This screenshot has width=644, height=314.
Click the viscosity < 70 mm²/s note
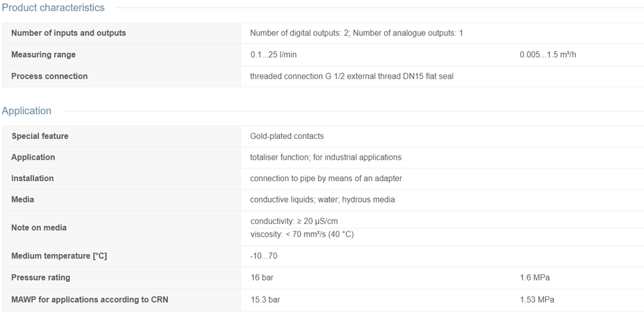(302, 235)
